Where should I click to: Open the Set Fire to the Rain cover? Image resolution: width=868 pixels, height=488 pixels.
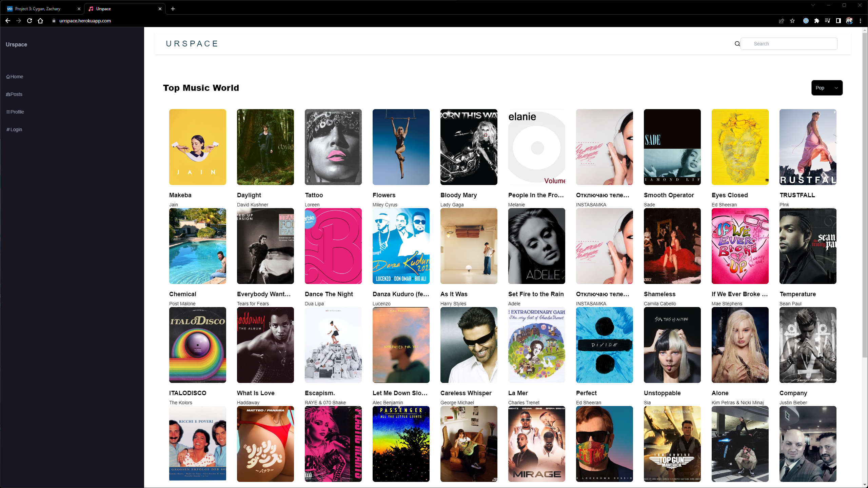click(x=537, y=246)
